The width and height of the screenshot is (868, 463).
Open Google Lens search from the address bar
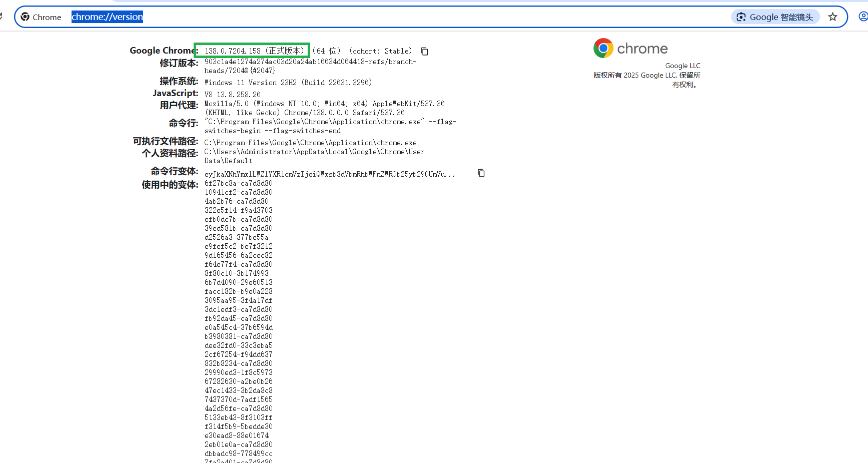point(774,16)
